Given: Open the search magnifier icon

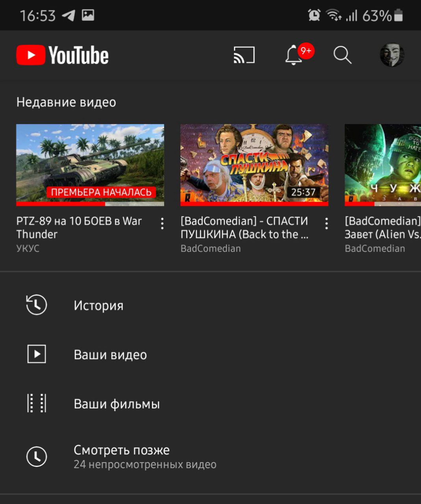Looking at the screenshot, I should coord(342,55).
